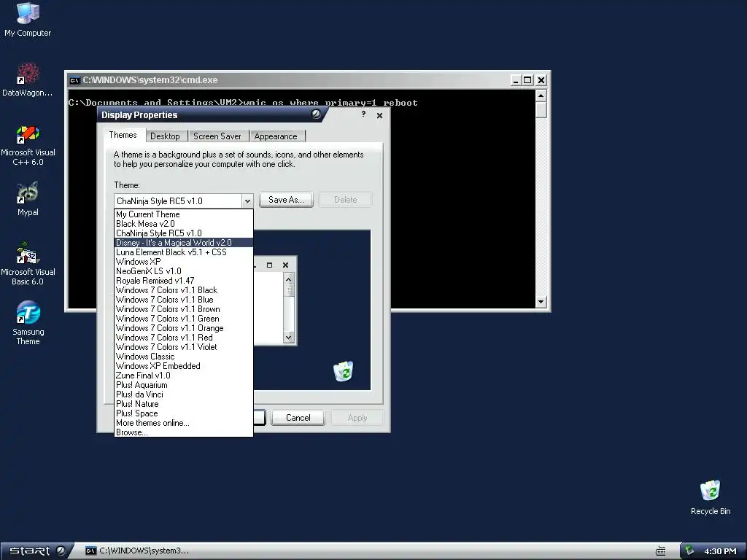Click the Cancel button
This screenshot has height=560, width=747.
[x=298, y=418]
